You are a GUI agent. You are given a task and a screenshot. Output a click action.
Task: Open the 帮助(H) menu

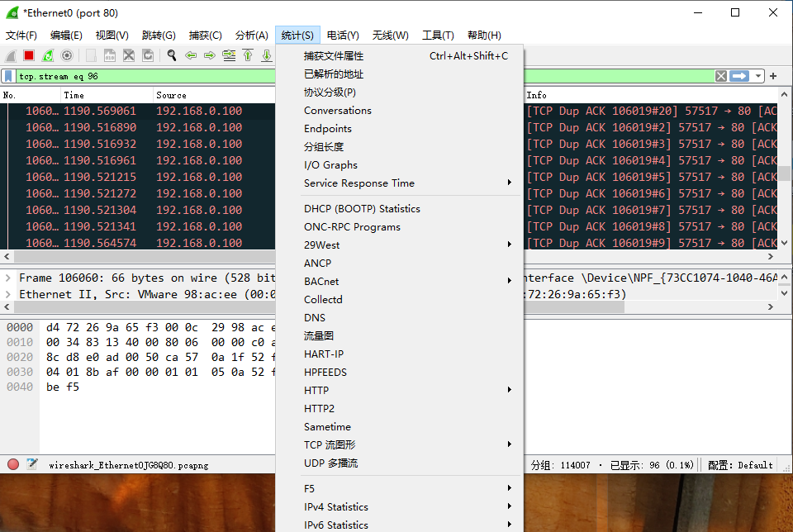484,36
